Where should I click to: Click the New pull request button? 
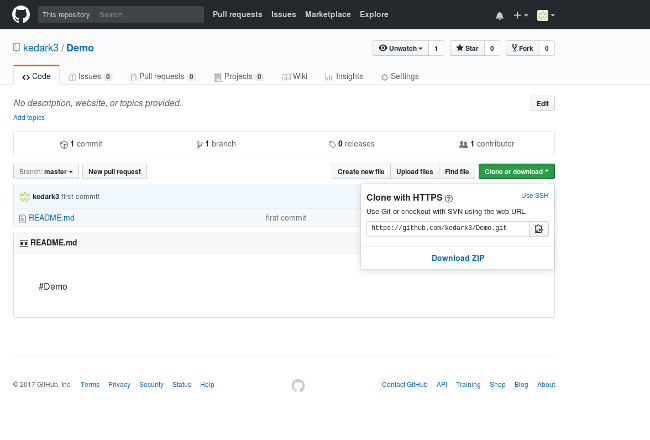[x=114, y=172]
